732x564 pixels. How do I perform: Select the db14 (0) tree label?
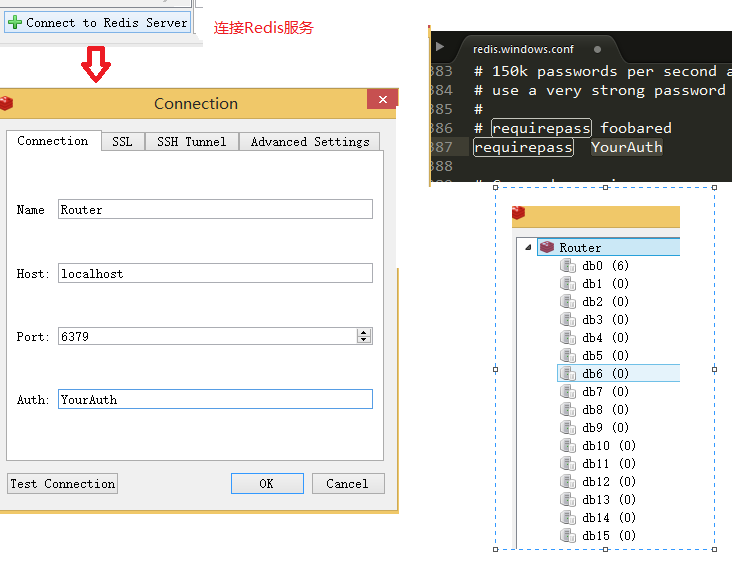[609, 518]
